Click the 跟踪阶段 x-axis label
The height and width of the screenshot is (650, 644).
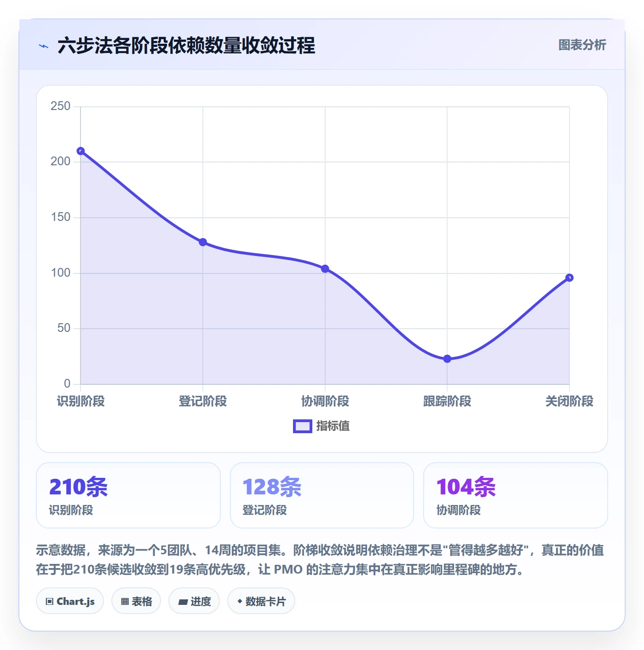point(447,401)
